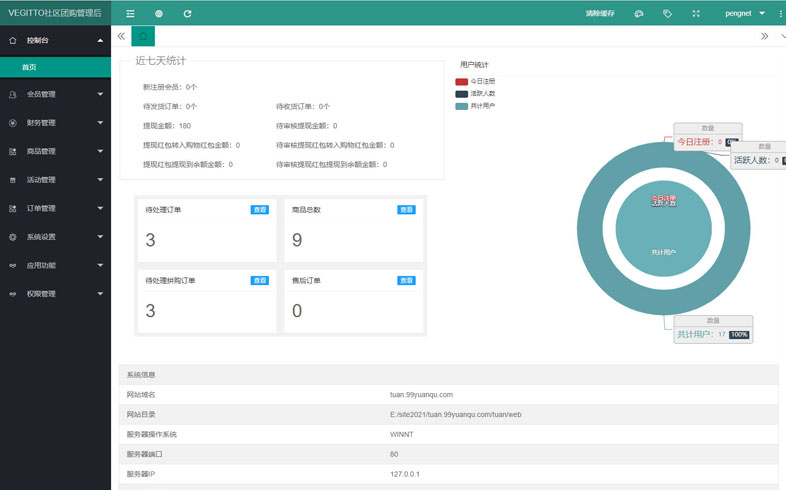This screenshot has height=490, width=786.
Task: Toggle 共计用户 teal legend swatch
Action: coord(462,106)
